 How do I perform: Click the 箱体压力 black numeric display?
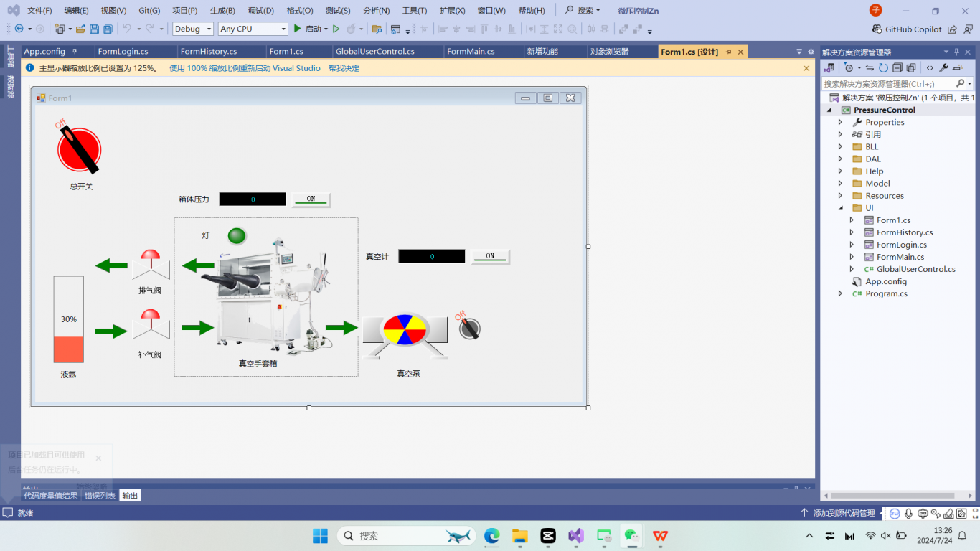pyautogui.click(x=253, y=199)
